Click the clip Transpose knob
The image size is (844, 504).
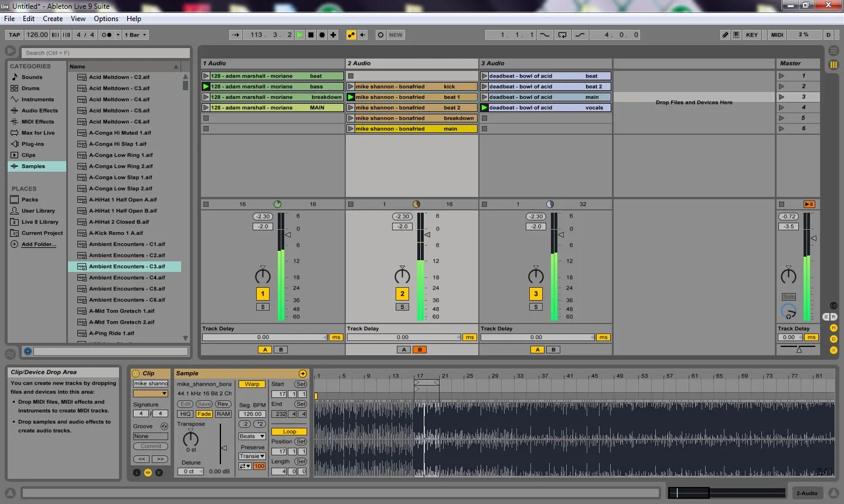191,439
